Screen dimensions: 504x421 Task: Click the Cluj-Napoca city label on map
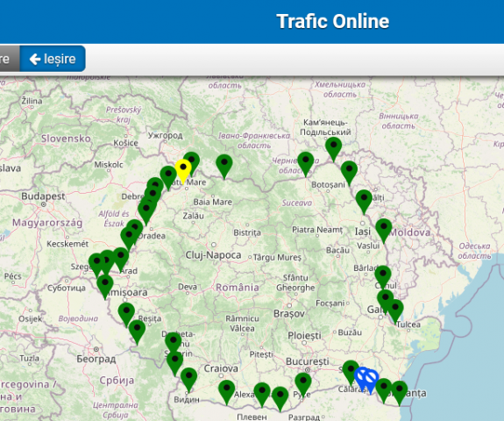point(213,255)
